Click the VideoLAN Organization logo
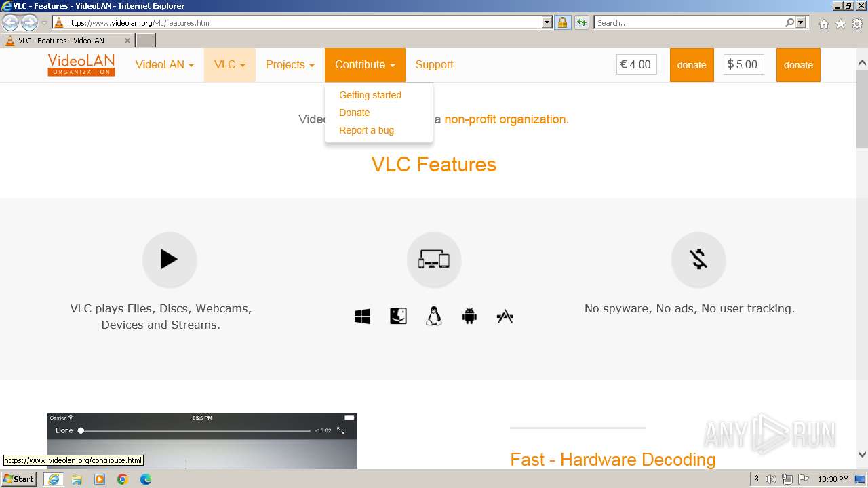The height and width of the screenshot is (488, 868). click(x=81, y=65)
